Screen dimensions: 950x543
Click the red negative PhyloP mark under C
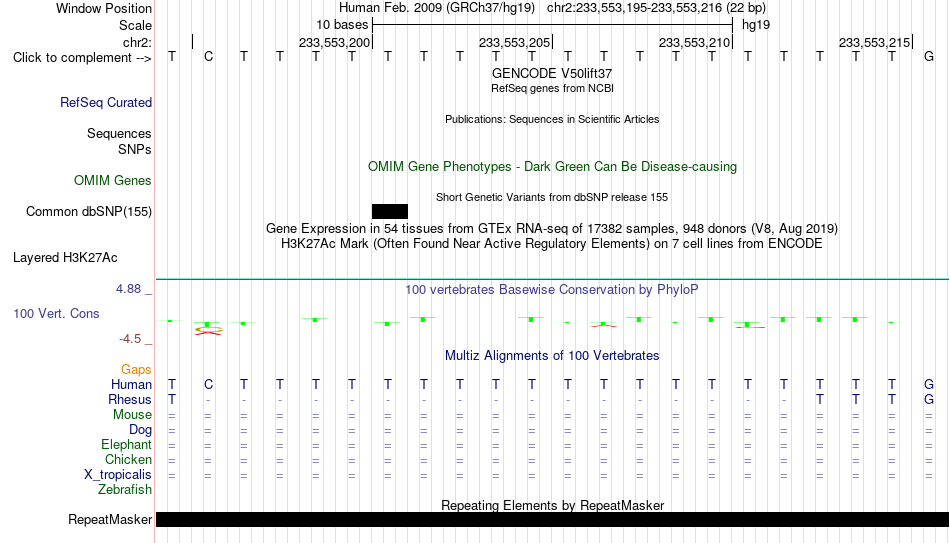coord(208,332)
